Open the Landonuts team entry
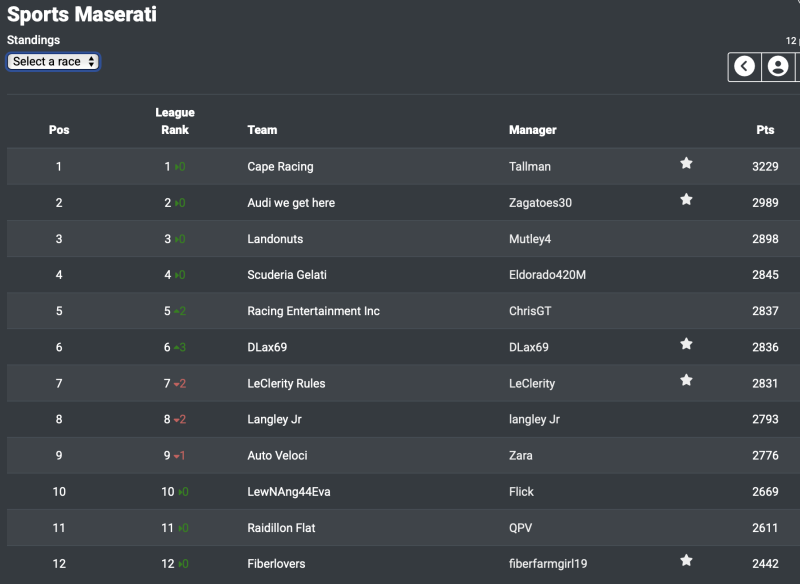This screenshot has width=800, height=584. pos(275,239)
